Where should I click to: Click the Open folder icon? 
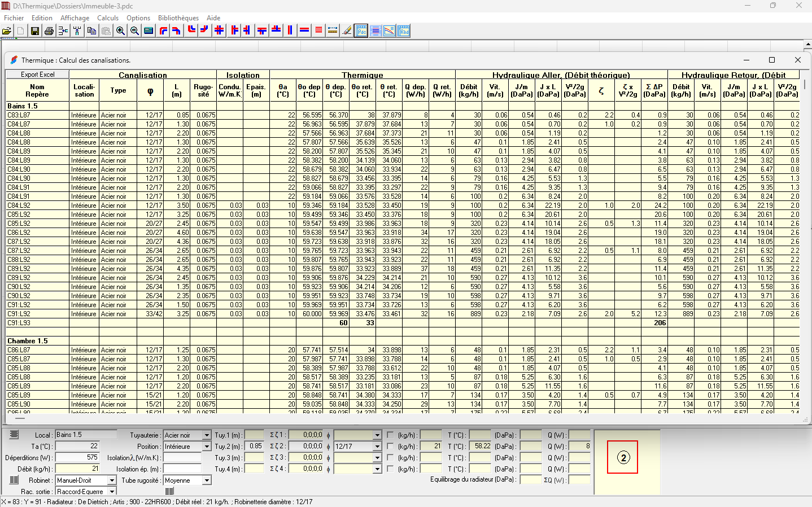point(7,31)
